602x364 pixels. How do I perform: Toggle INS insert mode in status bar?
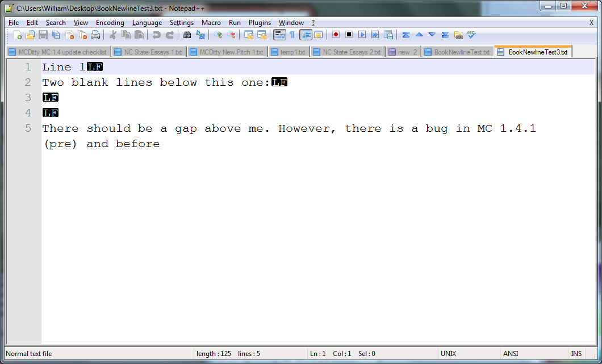click(x=576, y=354)
